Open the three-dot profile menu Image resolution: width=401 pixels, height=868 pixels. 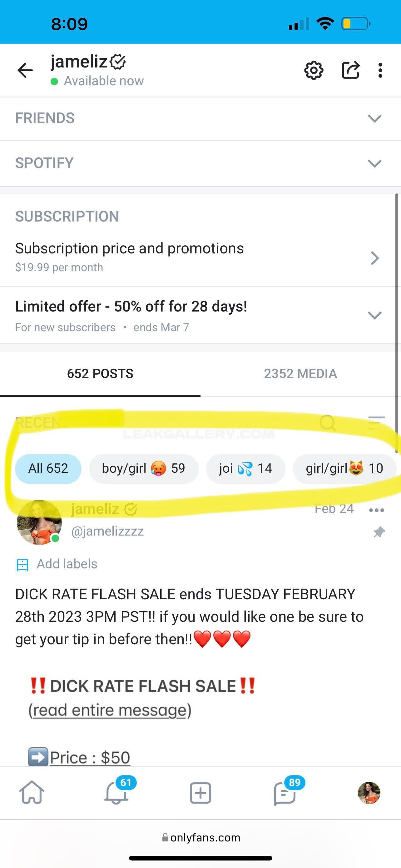click(x=380, y=70)
